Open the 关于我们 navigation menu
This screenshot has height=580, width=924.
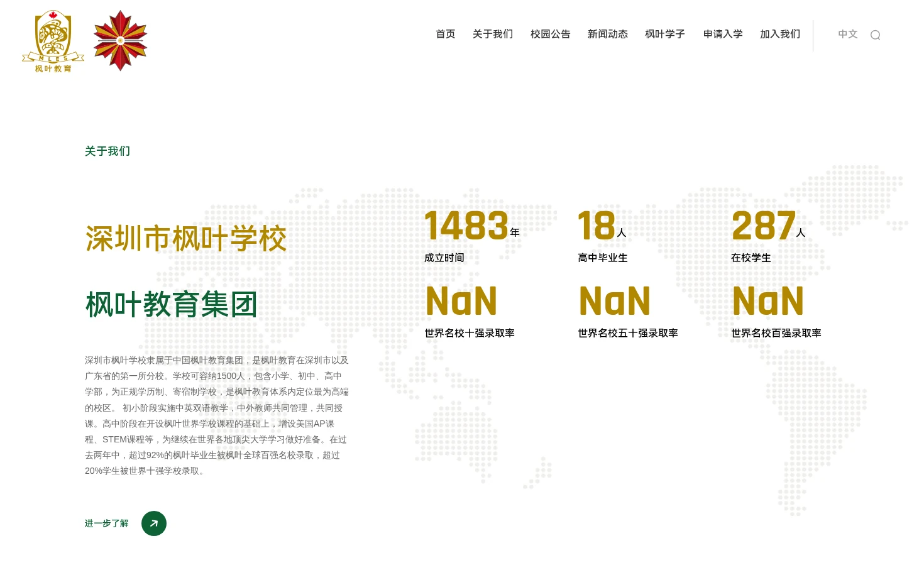pos(493,34)
